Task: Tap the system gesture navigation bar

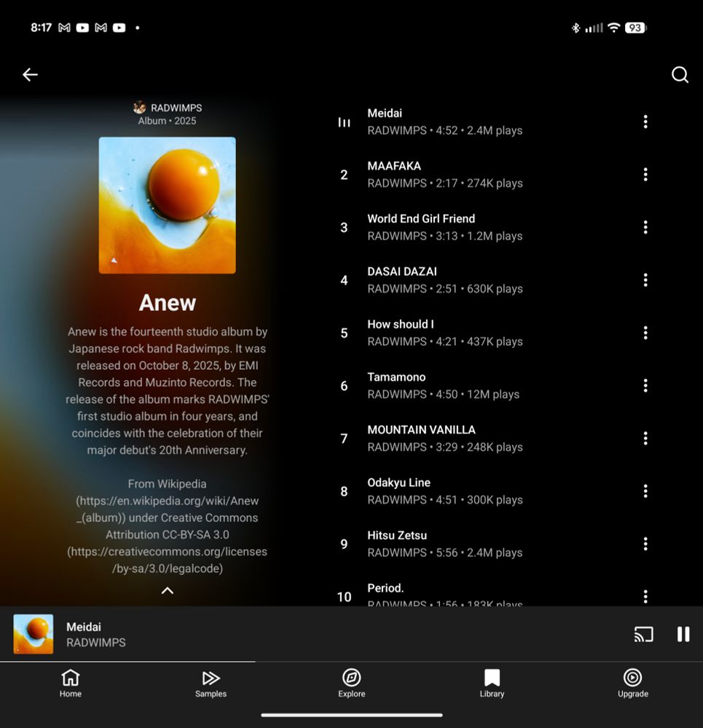Action: tap(352, 715)
